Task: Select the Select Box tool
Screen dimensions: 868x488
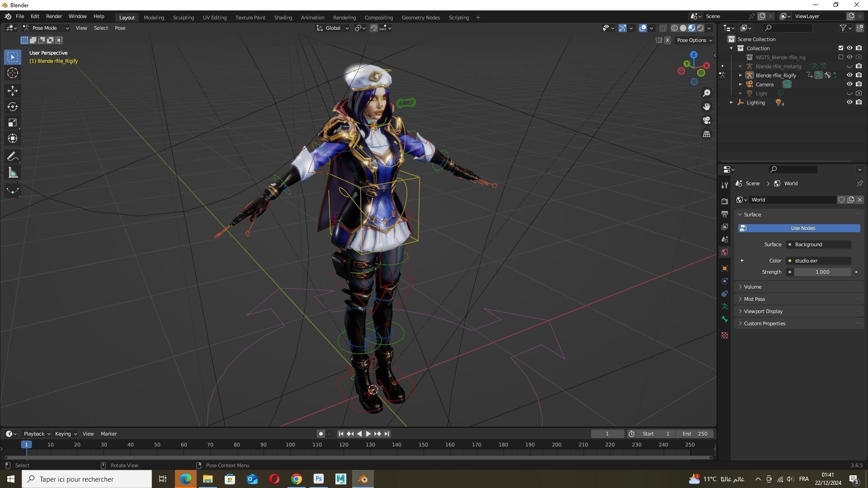Action: click(x=13, y=57)
